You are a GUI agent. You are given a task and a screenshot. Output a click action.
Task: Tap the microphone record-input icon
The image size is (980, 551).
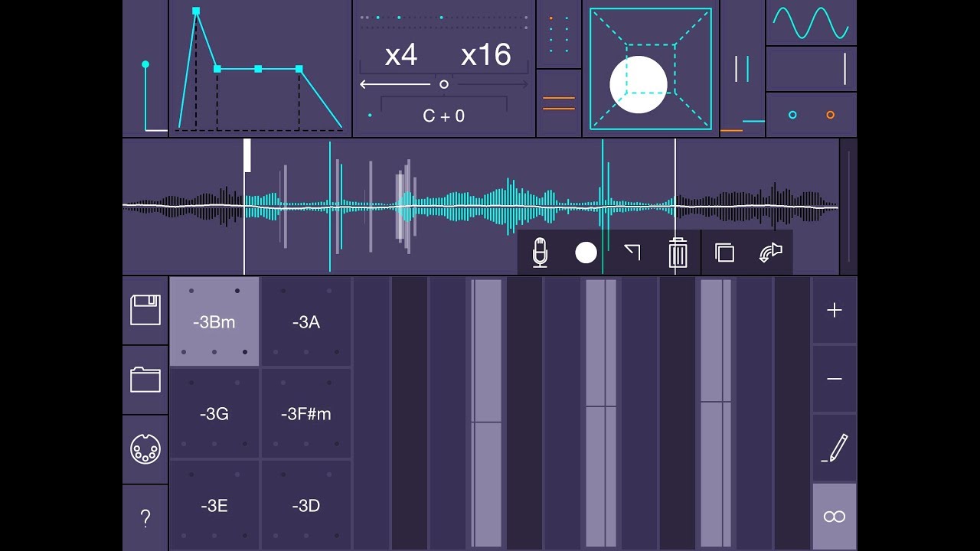[540, 253]
